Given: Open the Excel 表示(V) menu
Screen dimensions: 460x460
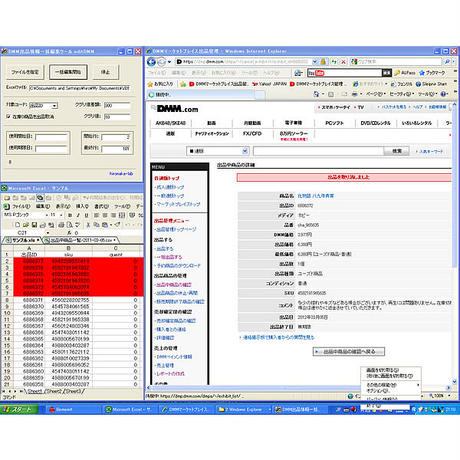Looking at the screenshot, I should click(63, 206).
